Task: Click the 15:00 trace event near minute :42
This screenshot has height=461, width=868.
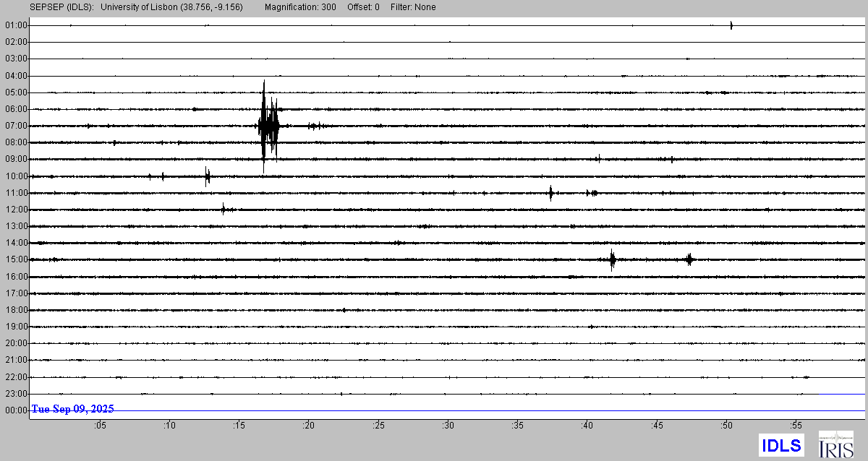Action: (613, 259)
